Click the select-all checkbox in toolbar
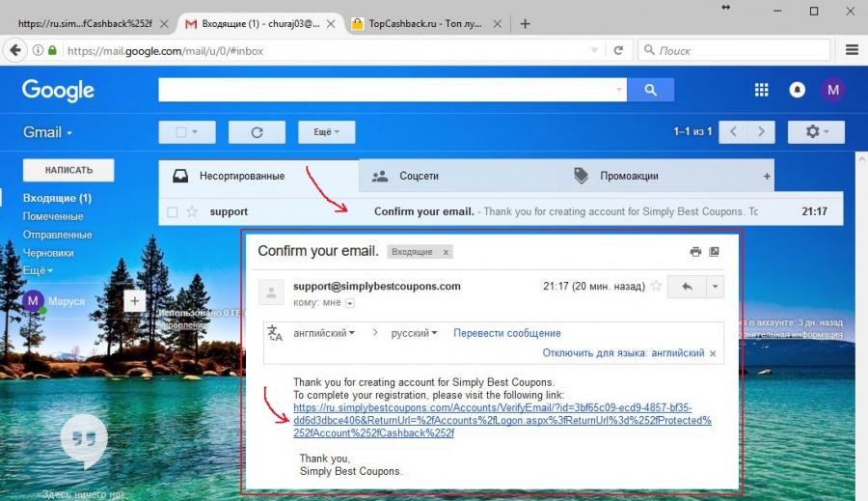This screenshot has height=501, width=868. tap(180, 132)
